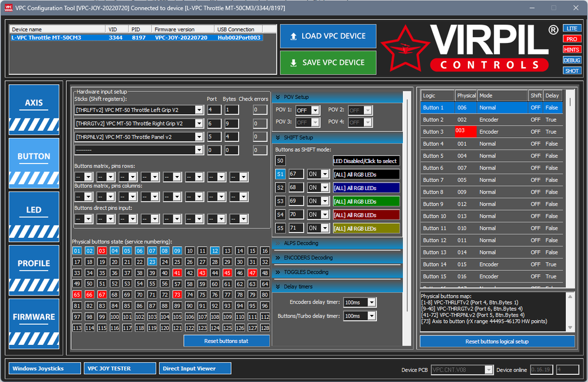Open the first pins rows dropdown
Viewport: 588px width, 382px height.
(88, 177)
